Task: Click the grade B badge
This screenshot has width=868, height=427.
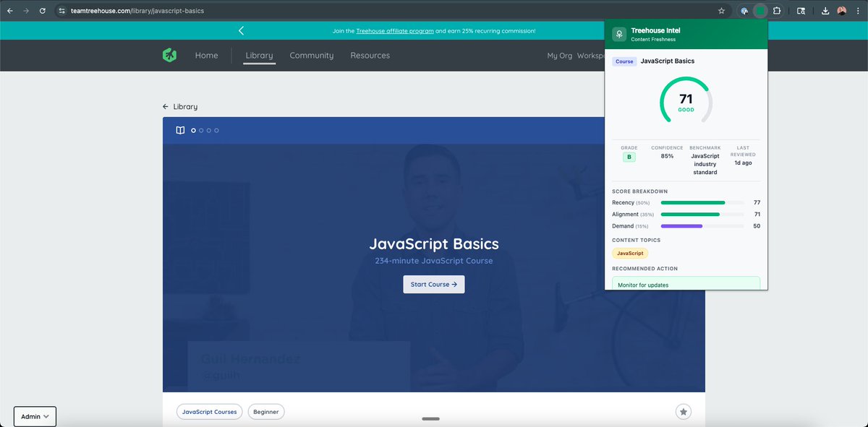Action: [x=629, y=157]
